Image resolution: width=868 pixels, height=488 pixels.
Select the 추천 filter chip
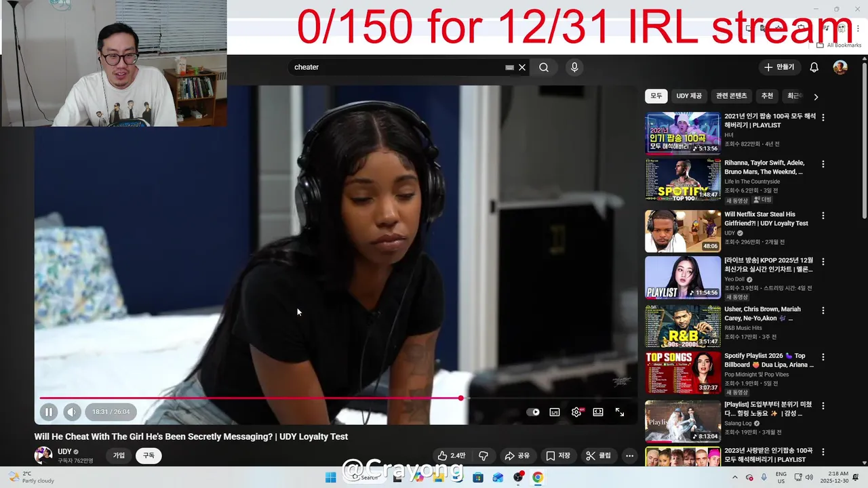767,96
